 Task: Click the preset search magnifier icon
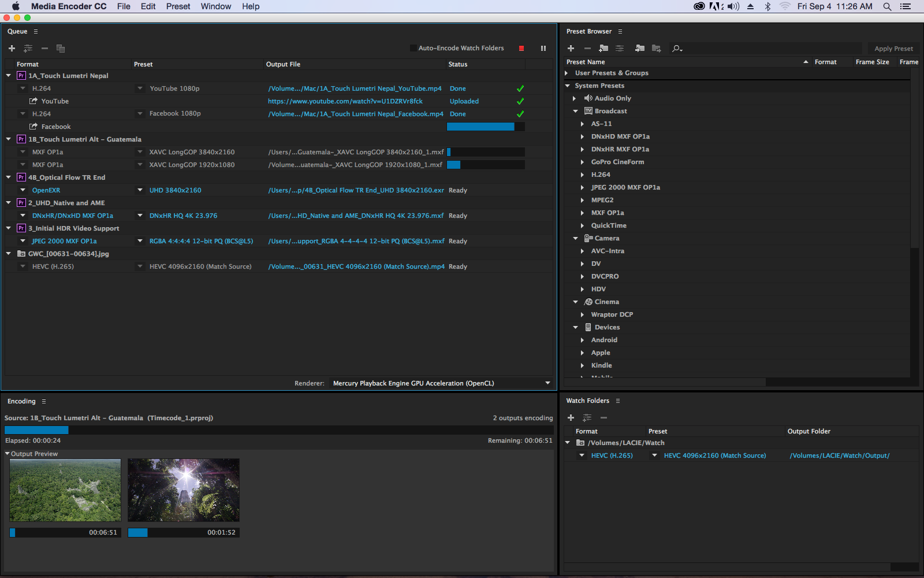(x=677, y=49)
